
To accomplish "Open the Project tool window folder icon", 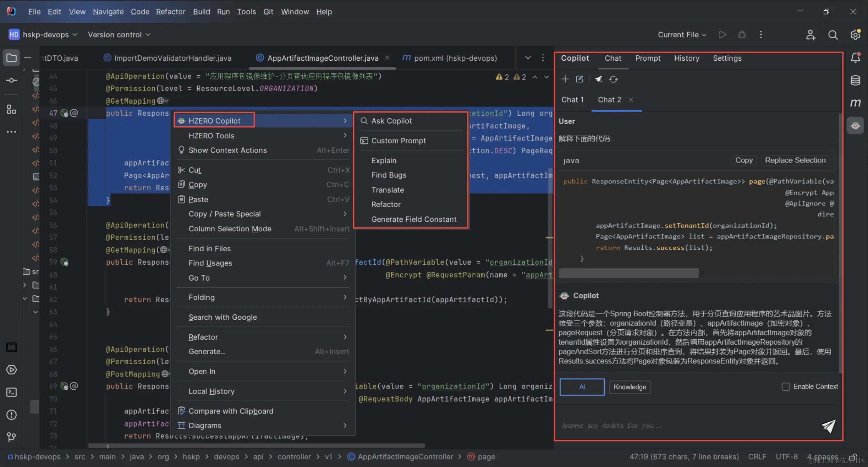I will [11, 58].
